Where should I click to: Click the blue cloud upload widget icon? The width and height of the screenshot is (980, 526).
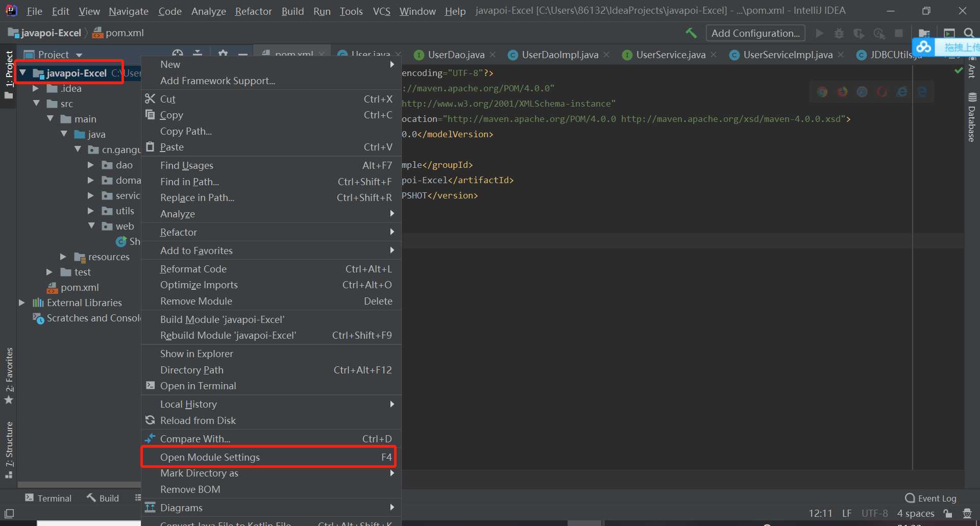[924, 47]
